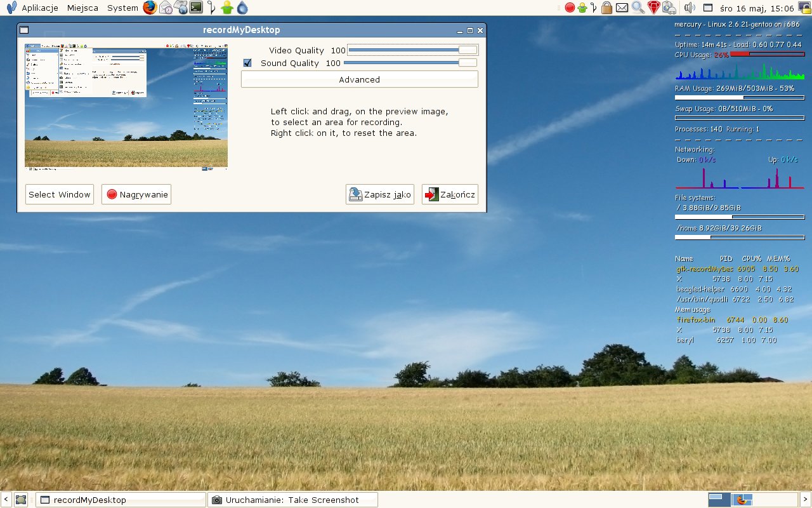Open the mail envelope tray icon
The height and width of the screenshot is (508, 812).
click(x=622, y=8)
